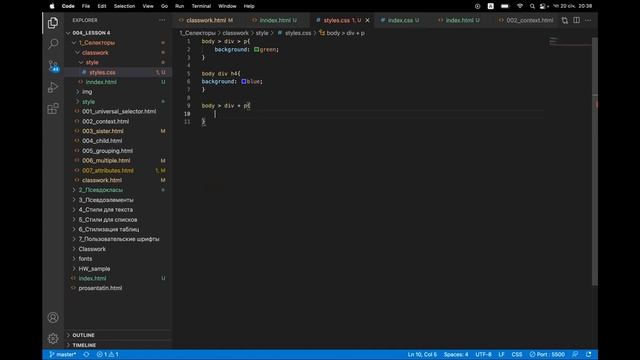The width and height of the screenshot is (640, 360).
Task: Open the Terminal menu
Action: (201, 6)
